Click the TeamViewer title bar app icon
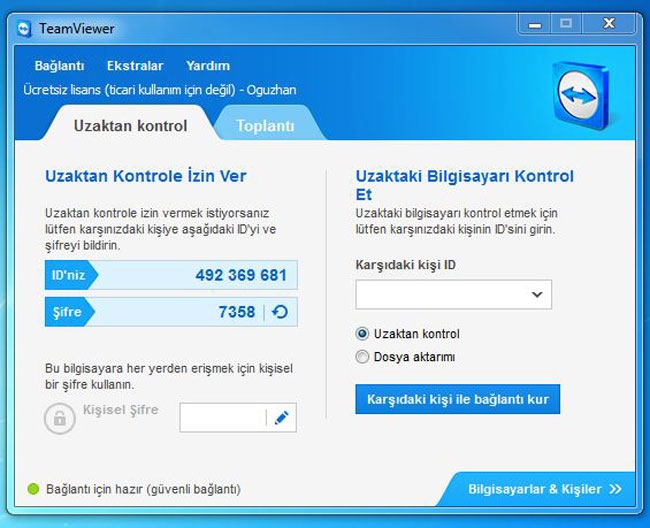The width and height of the screenshot is (650, 528). [24, 29]
